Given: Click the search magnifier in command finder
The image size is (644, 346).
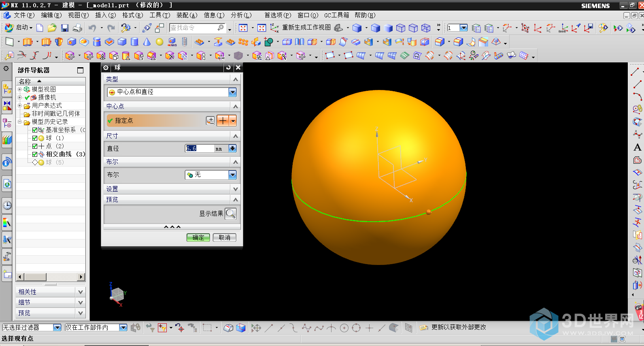Looking at the screenshot, I should coord(221,28).
